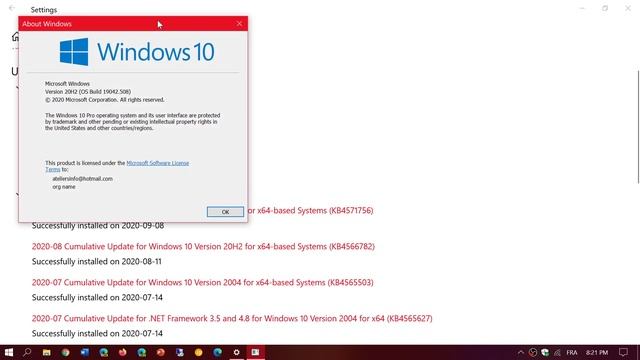Click OK in the About Windows dialog
640x360 pixels.
click(x=225, y=212)
